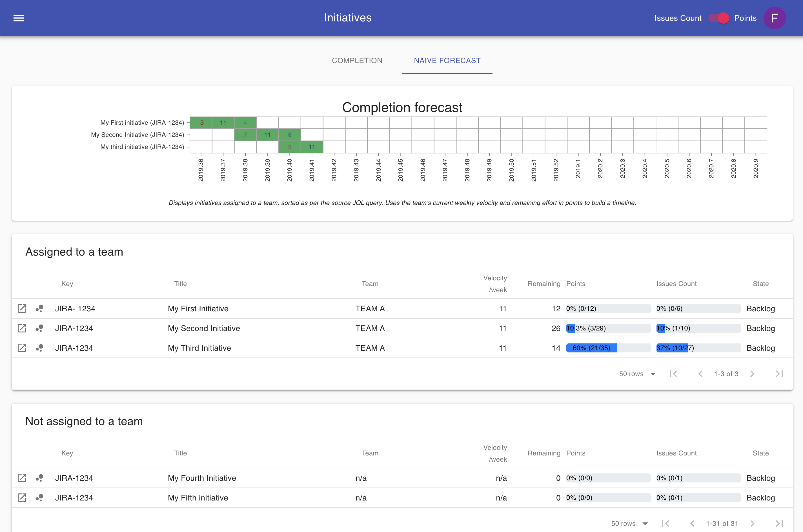Click graph icon for My Fourth Initiative

point(39,478)
